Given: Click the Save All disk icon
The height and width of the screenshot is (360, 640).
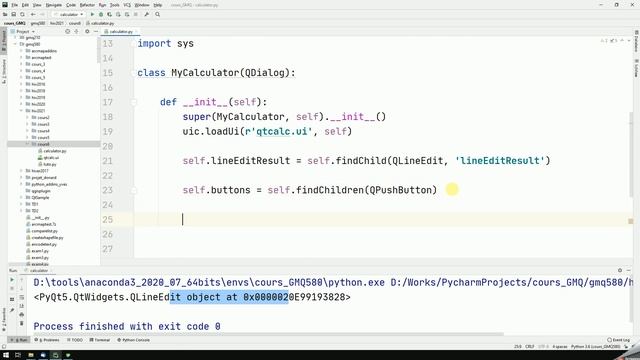Looking at the screenshot, I should pyautogui.click(x=13, y=14).
